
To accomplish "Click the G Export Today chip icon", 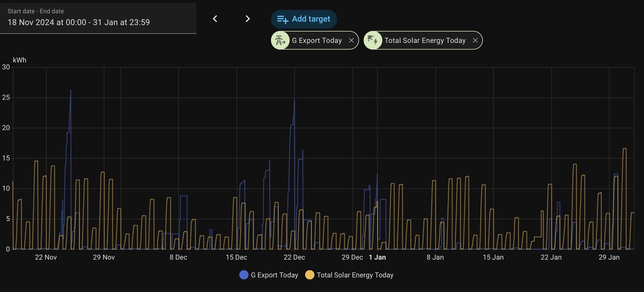I will (x=280, y=41).
